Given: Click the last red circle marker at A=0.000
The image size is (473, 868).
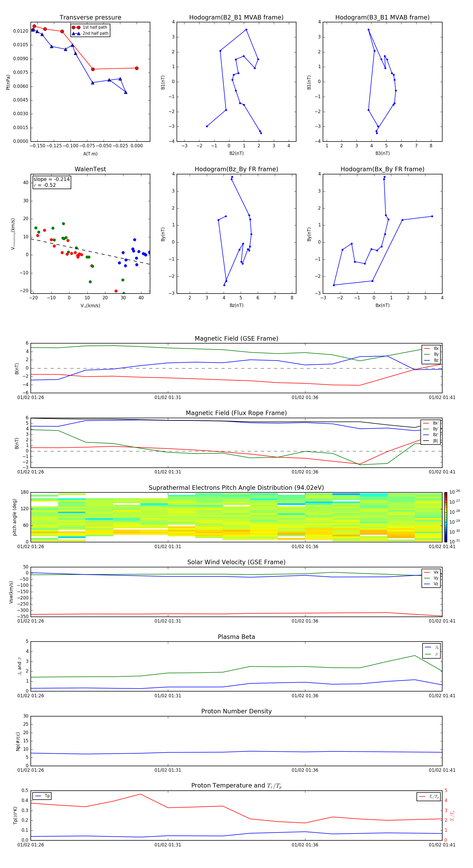Looking at the screenshot, I should (137, 68).
